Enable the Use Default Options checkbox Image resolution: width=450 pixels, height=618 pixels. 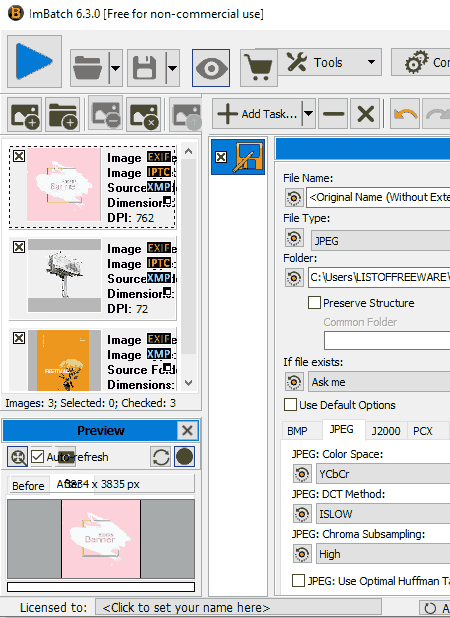click(x=290, y=405)
